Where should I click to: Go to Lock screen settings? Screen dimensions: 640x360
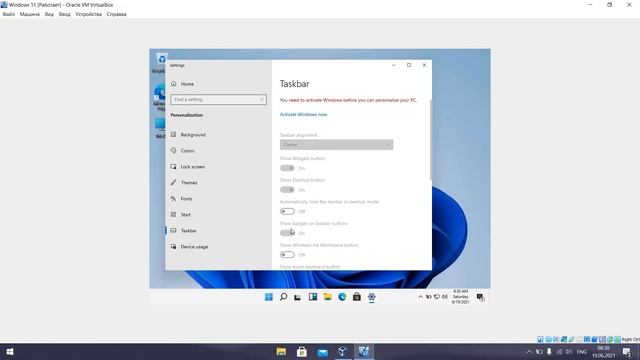(192, 167)
